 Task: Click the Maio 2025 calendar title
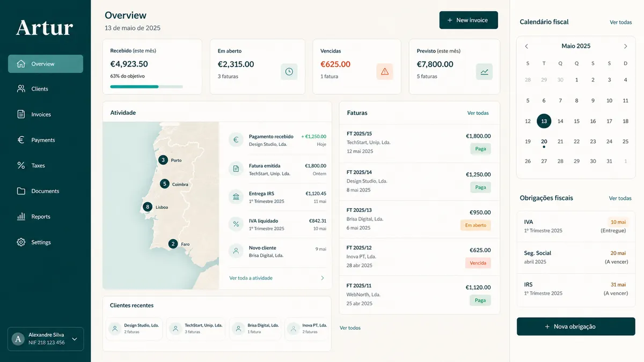tap(576, 46)
